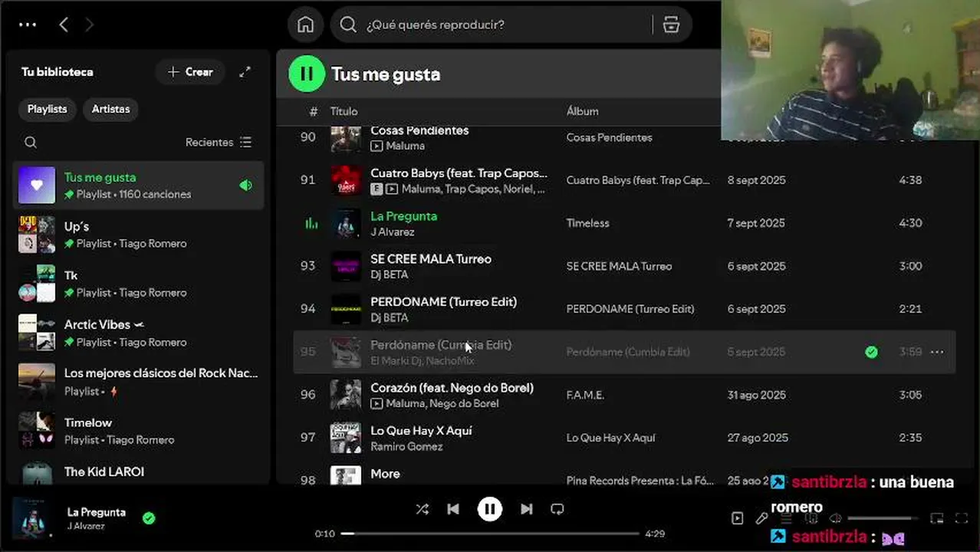Image resolution: width=980 pixels, height=552 pixels.
Task: Open the Crear button menu
Action: coord(190,72)
